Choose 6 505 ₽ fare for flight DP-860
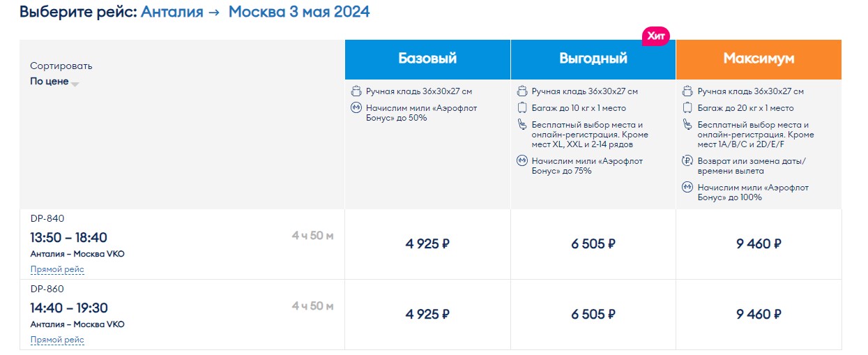The height and width of the screenshot is (355, 868). point(593,315)
